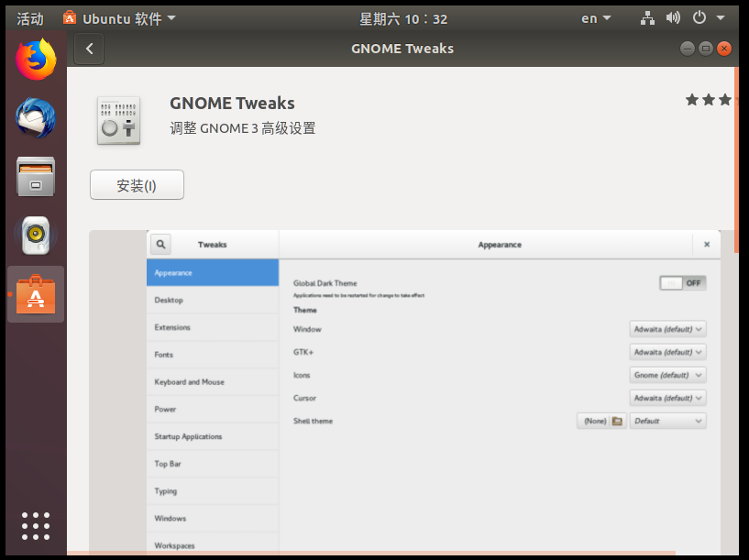Expand system menu arrow in top bar
749x560 pixels.
coord(721,18)
